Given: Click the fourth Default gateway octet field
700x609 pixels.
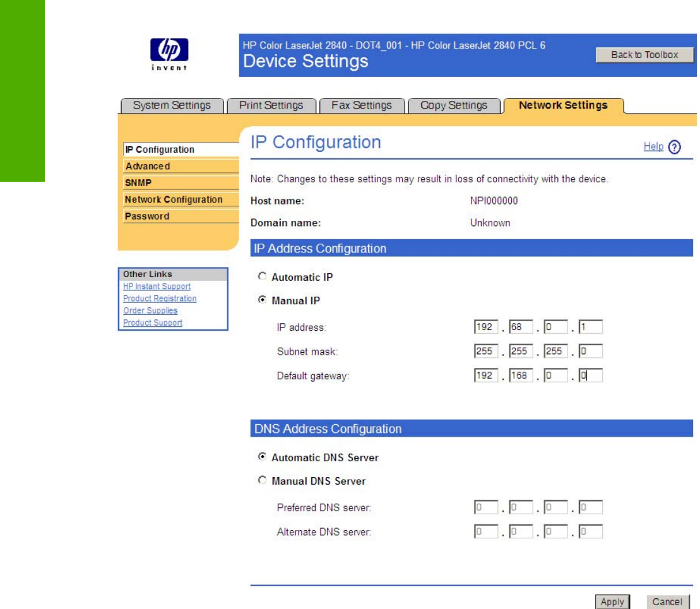Looking at the screenshot, I should 591,375.
